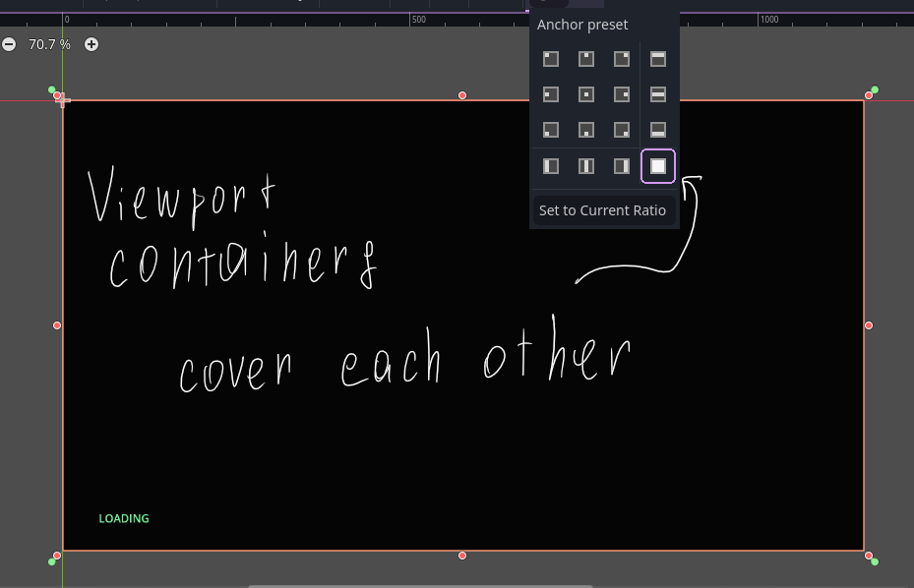Viewport: 914px width, 588px height.
Task: Click Set to Current Ratio button
Action: pos(604,210)
